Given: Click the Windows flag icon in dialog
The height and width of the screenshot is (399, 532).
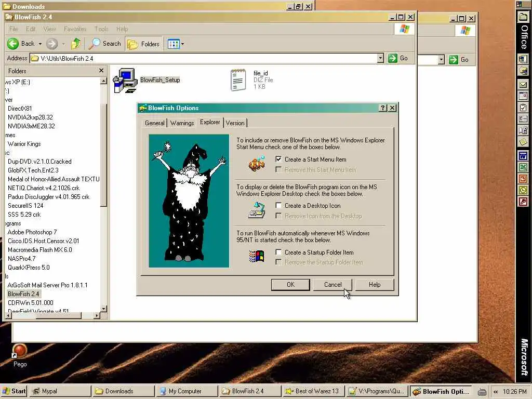Looking at the screenshot, I should pos(257,257).
